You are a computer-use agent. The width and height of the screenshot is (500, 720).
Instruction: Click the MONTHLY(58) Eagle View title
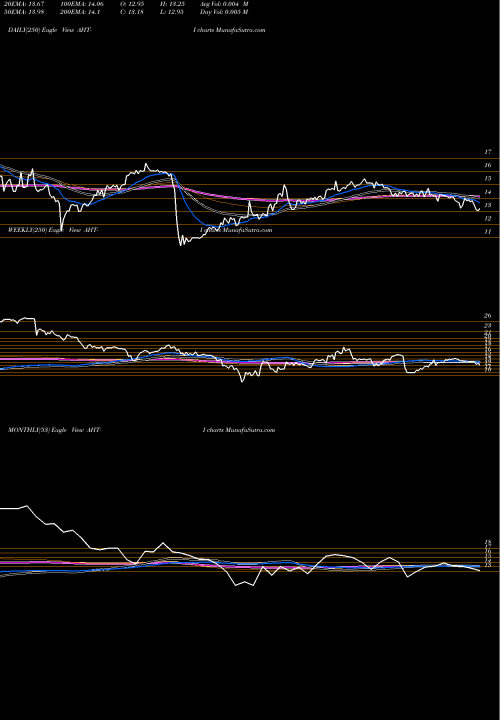pyautogui.click(x=55, y=430)
